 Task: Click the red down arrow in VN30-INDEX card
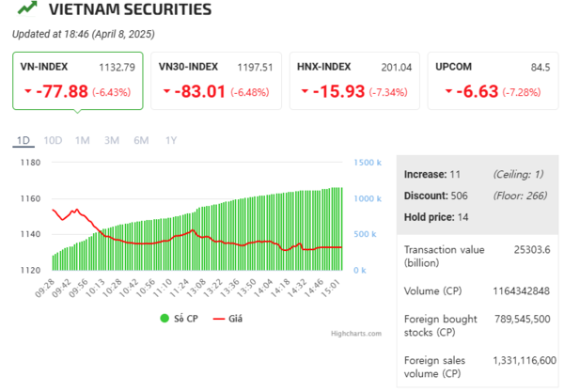pos(167,92)
